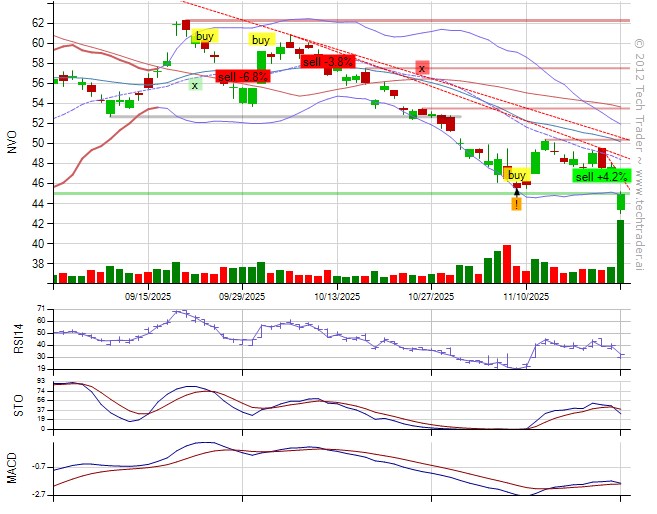
Task: Select the leftmost yellow buy signal
Action: point(204,36)
